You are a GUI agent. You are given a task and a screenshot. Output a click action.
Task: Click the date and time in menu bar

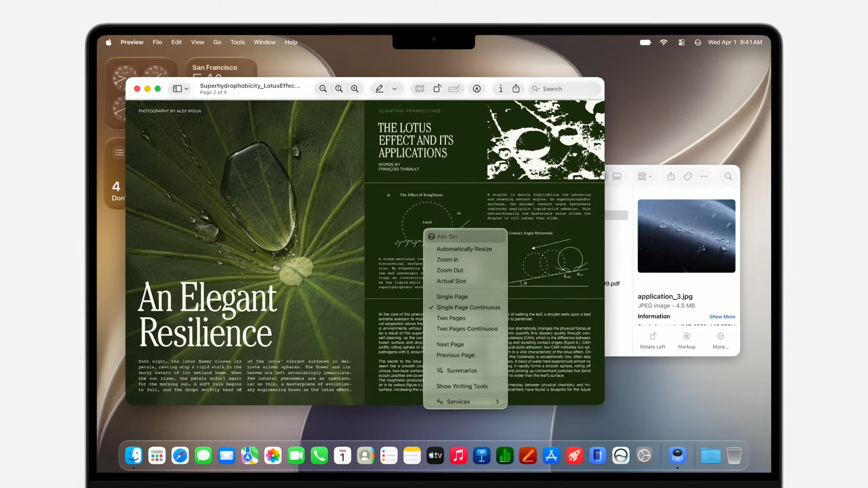point(735,42)
